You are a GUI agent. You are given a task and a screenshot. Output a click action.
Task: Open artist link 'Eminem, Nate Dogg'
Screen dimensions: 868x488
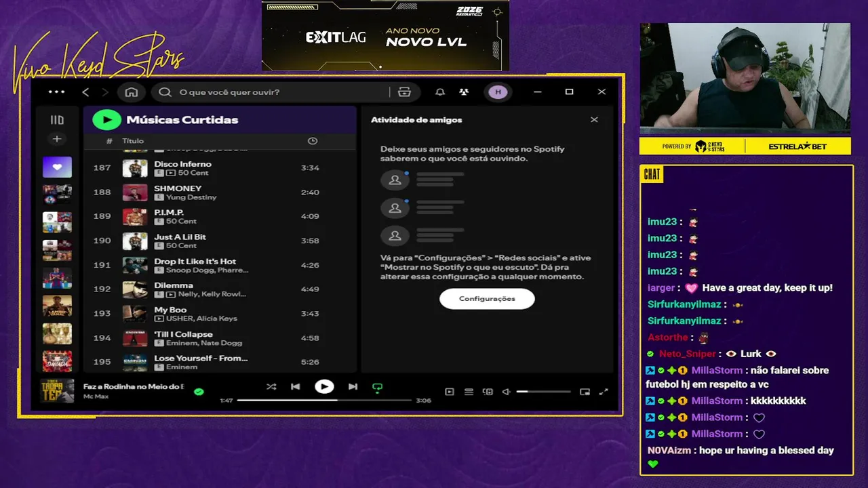[x=204, y=343]
